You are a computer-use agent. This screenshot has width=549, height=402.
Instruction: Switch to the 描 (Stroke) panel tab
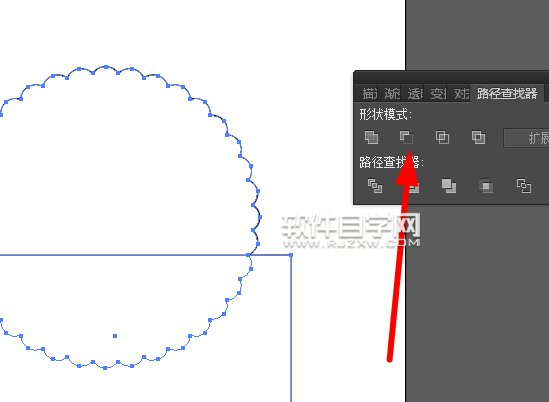(369, 93)
